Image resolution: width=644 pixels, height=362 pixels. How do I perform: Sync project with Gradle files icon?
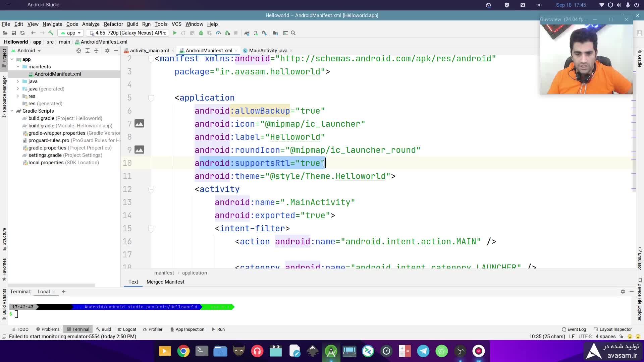point(247,33)
